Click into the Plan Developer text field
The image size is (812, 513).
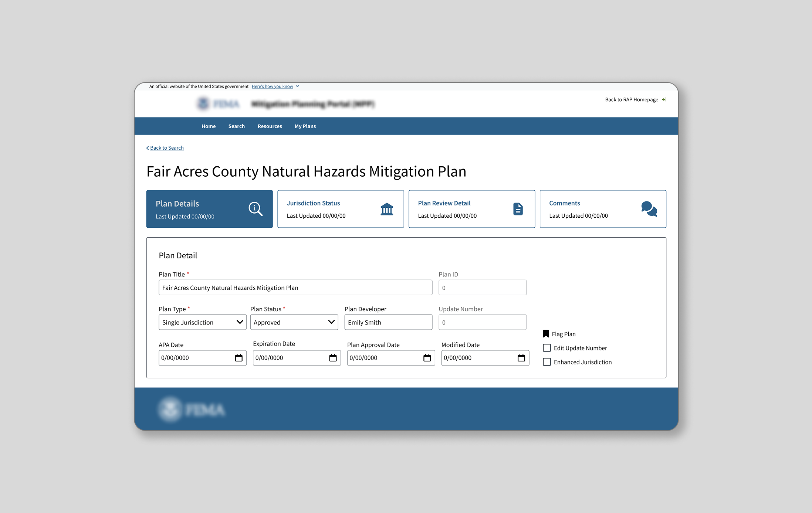tap(388, 322)
